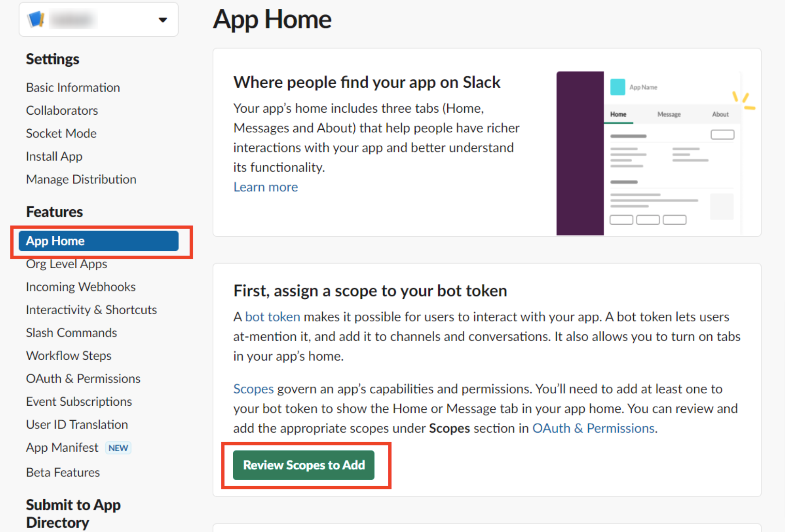Select App Home in Features sidebar
The image size is (785, 532).
tap(98, 241)
